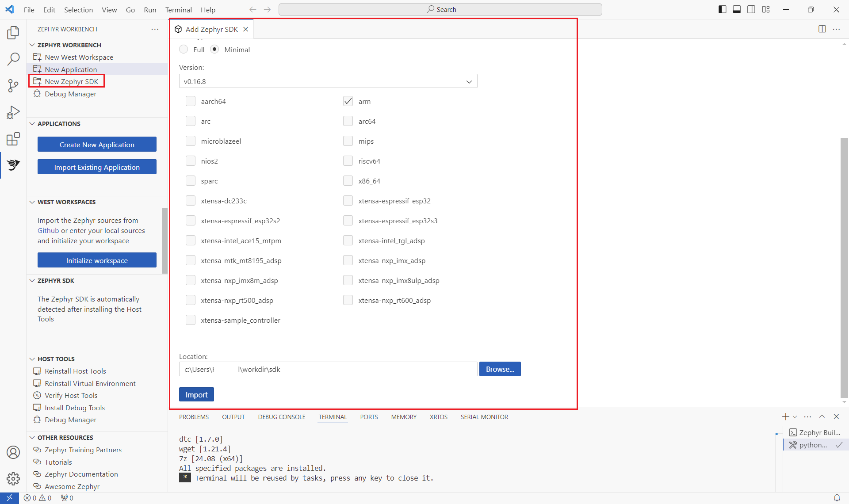Click the Import button

(x=196, y=394)
